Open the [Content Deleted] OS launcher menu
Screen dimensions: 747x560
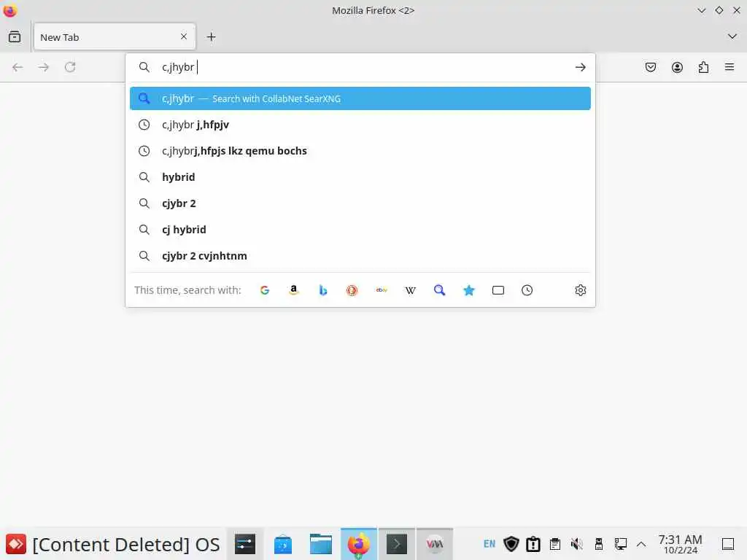(113, 544)
